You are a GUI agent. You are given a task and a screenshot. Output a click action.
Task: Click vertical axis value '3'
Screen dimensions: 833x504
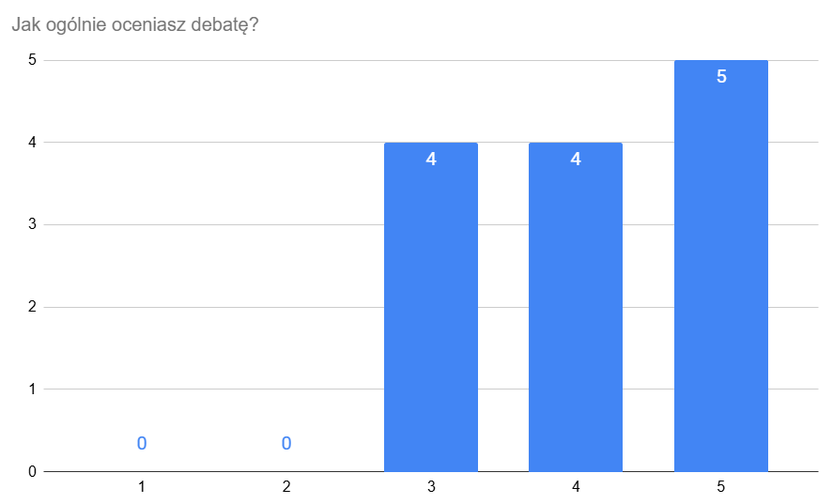[32, 225]
